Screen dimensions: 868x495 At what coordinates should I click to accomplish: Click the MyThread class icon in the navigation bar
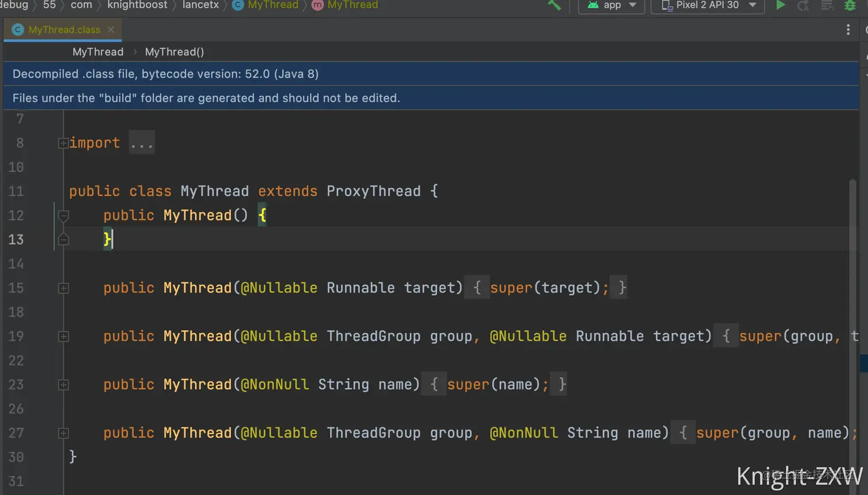(x=238, y=5)
